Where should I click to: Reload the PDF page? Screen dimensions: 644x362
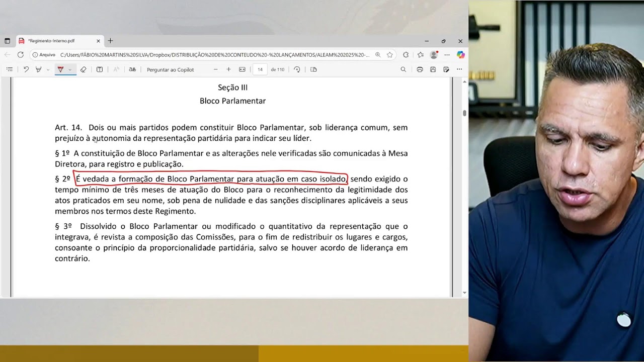coord(20,55)
